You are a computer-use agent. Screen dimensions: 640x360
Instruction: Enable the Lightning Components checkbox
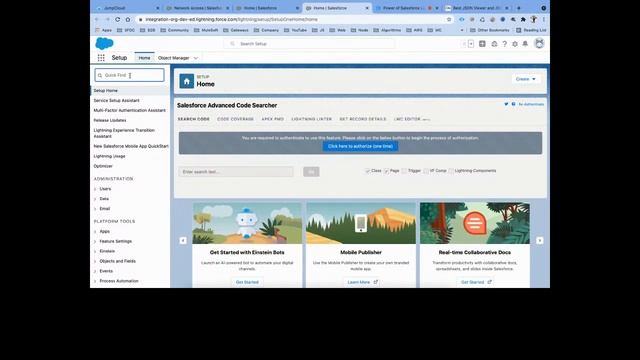click(451, 171)
